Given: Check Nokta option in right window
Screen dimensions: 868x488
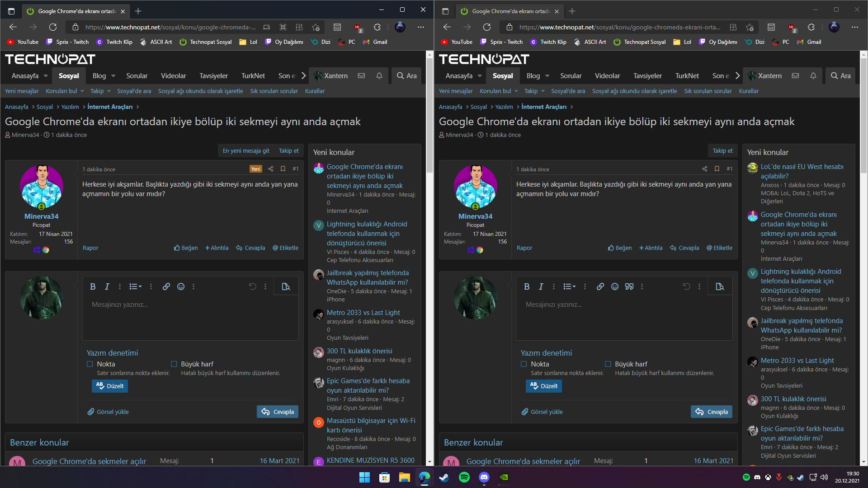Looking at the screenshot, I should (524, 364).
